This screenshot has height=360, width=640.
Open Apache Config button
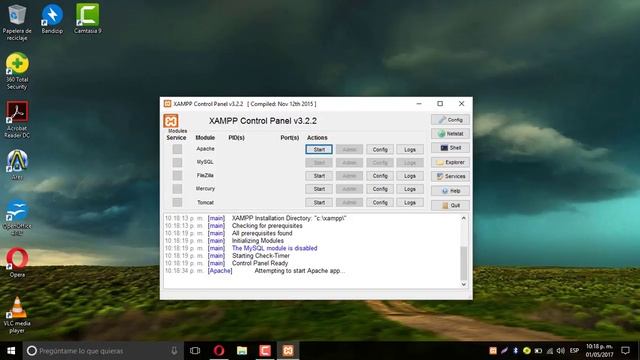[x=380, y=149]
